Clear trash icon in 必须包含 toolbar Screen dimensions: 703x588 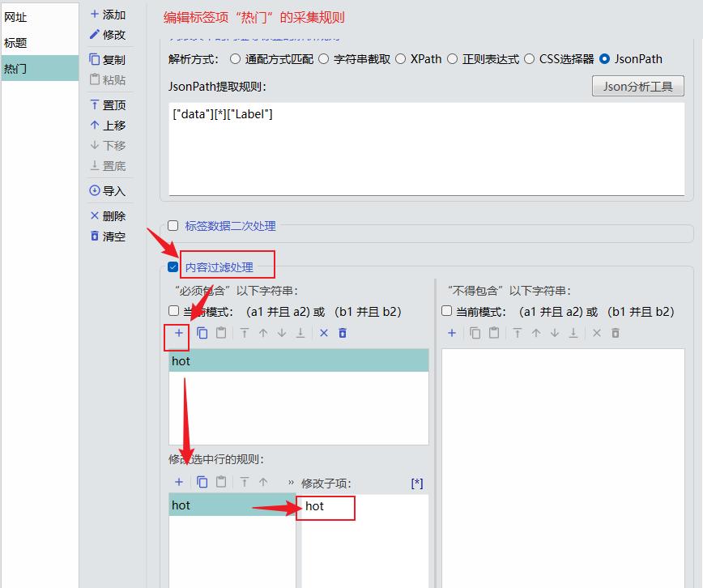pos(343,333)
